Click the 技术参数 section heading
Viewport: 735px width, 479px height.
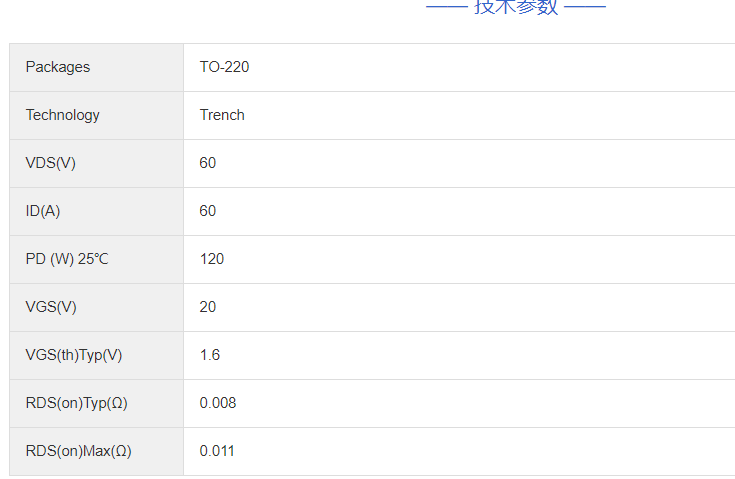[x=516, y=7]
